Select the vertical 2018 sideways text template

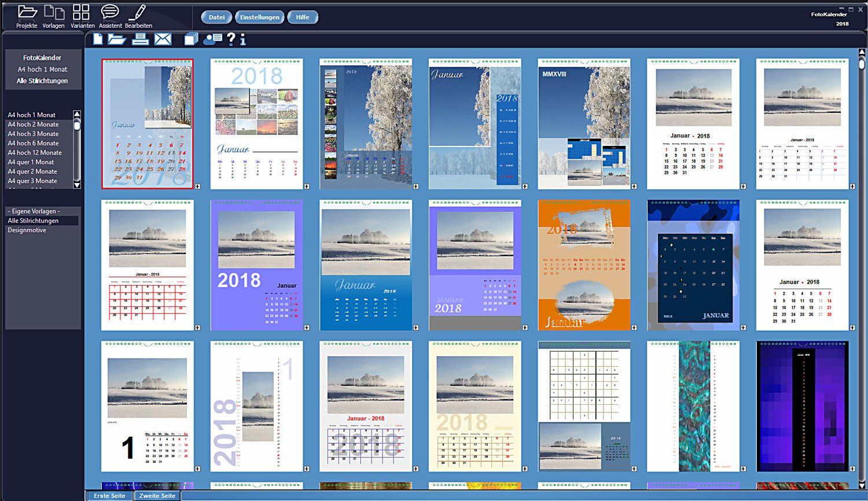tap(256, 406)
